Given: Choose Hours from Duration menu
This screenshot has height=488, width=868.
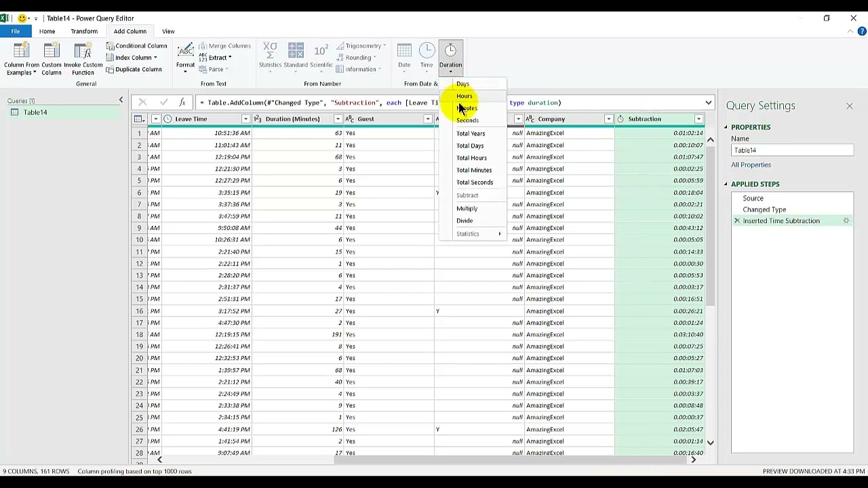Looking at the screenshot, I should tap(464, 96).
